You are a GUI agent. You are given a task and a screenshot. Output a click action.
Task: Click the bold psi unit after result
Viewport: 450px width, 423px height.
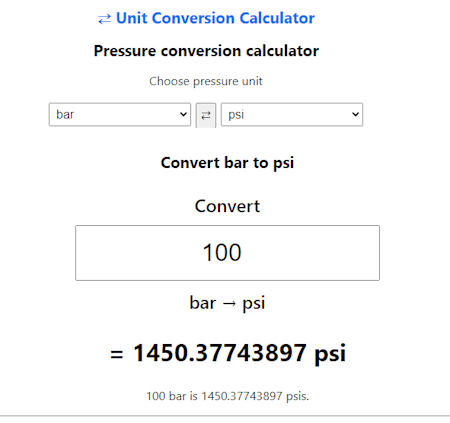coord(330,354)
